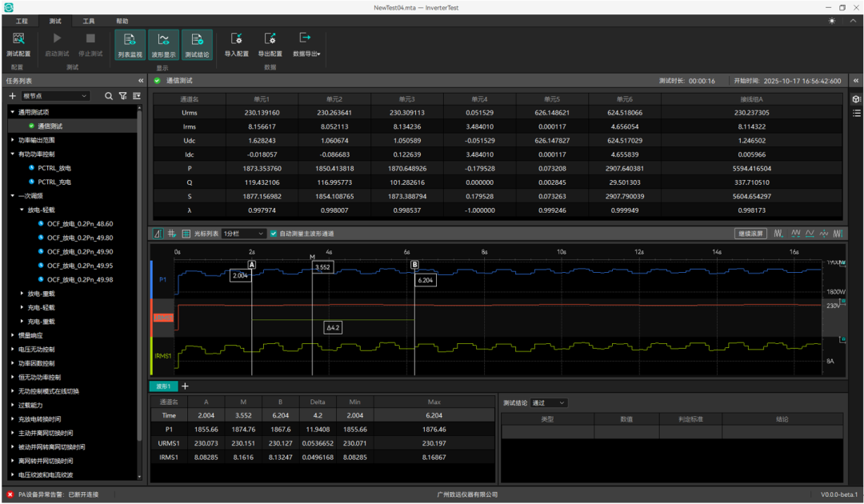864x504 pixels.
Task: Open the 工具 menu tab
Action: coord(89,21)
